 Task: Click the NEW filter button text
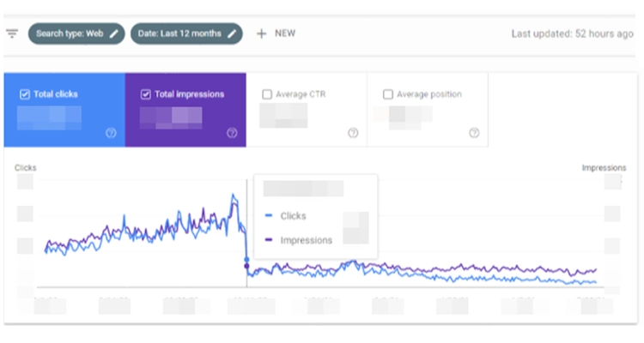click(x=285, y=33)
